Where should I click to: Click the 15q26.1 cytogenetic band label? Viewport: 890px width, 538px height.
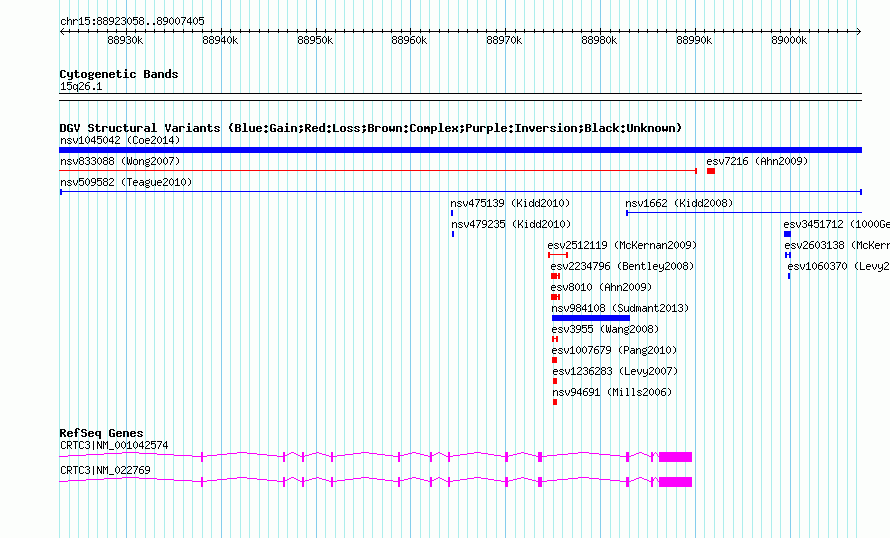(x=81, y=86)
